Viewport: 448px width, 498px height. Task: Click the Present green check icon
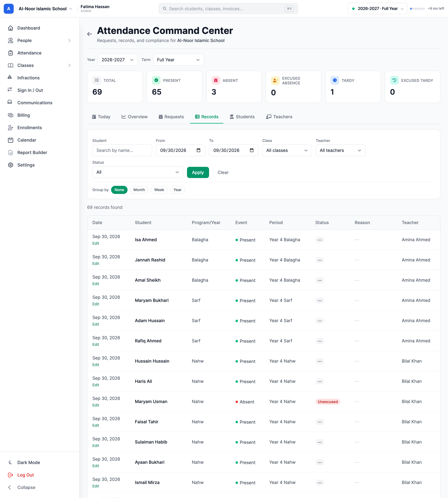click(x=156, y=80)
